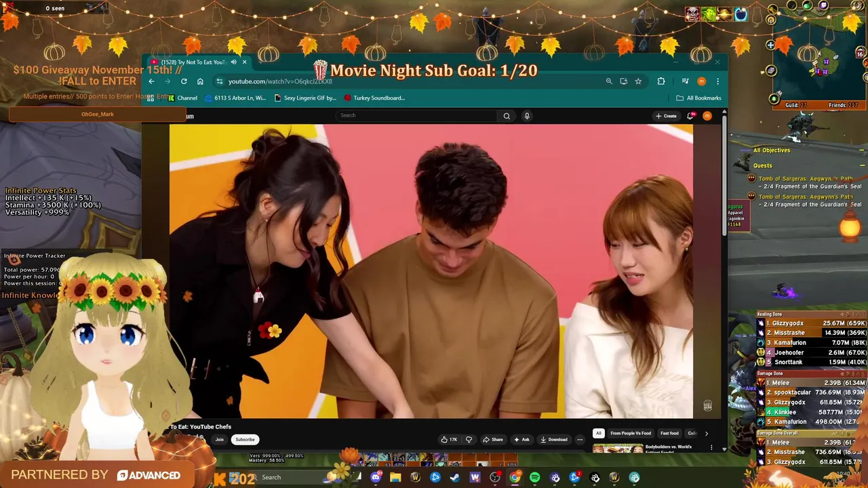This screenshot has height=488, width=868.
Task: Open the 6113 S Arbor Ln bookmark
Action: tap(235, 98)
